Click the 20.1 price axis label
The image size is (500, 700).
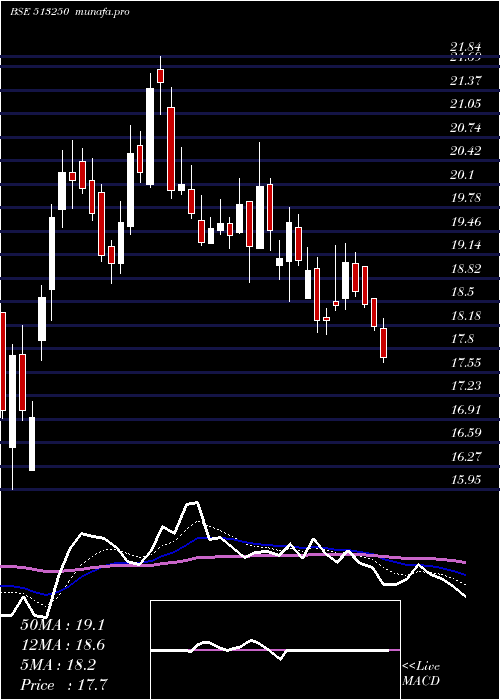point(462,175)
